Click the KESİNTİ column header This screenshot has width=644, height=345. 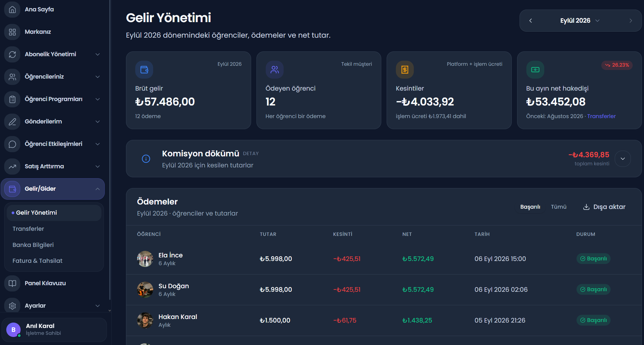[x=342, y=234]
